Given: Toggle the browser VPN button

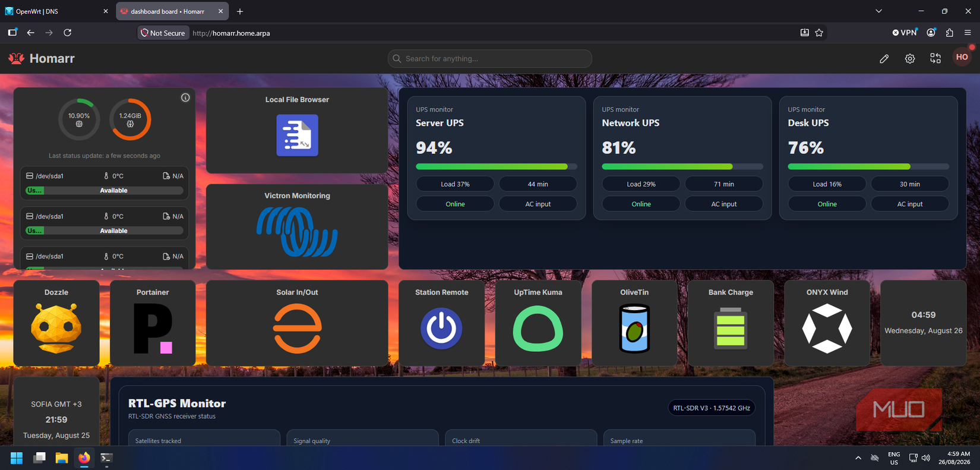Looking at the screenshot, I should 905,33.
